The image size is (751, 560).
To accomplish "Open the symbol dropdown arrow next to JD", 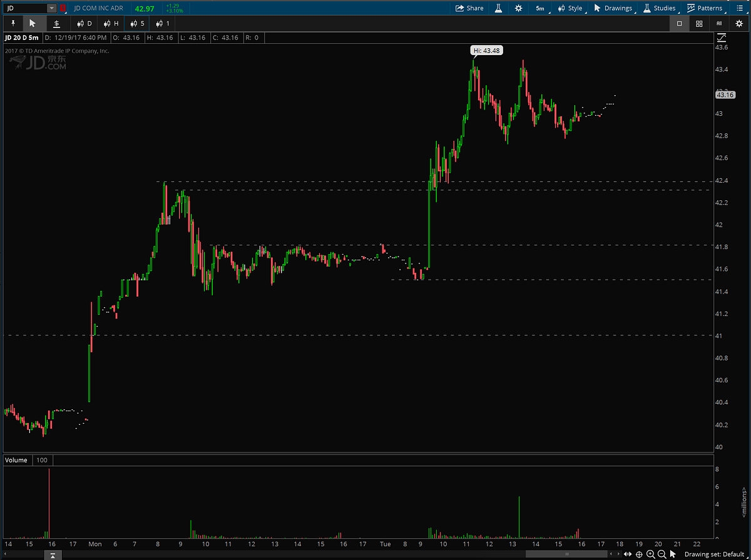I will (51, 8).
